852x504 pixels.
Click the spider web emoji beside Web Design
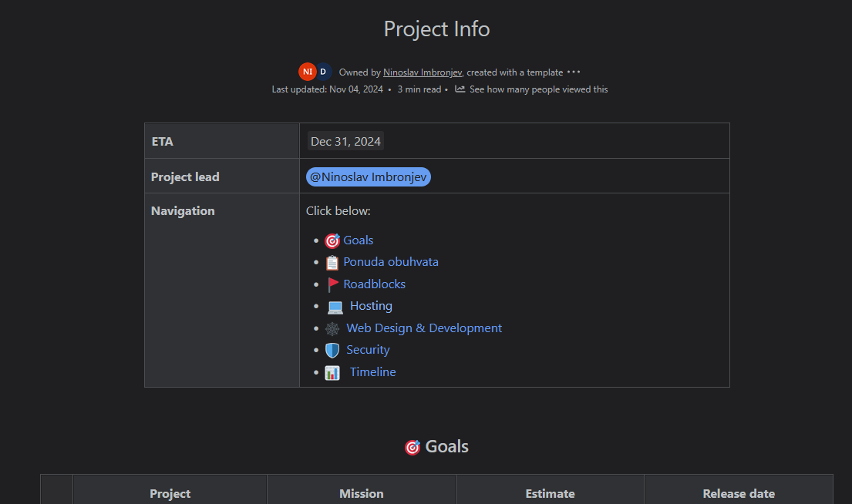pyautogui.click(x=332, y=328)
